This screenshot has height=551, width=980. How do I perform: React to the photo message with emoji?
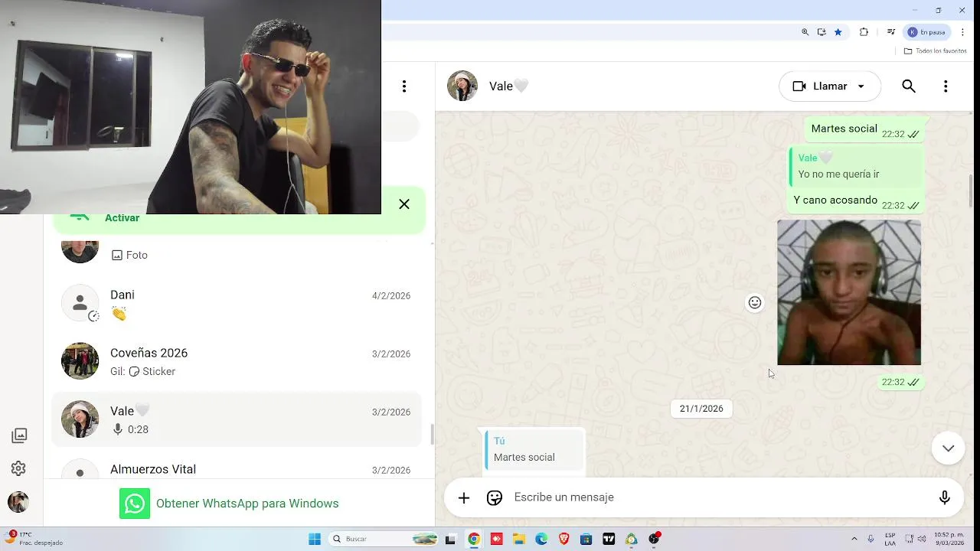coord(755,303)
